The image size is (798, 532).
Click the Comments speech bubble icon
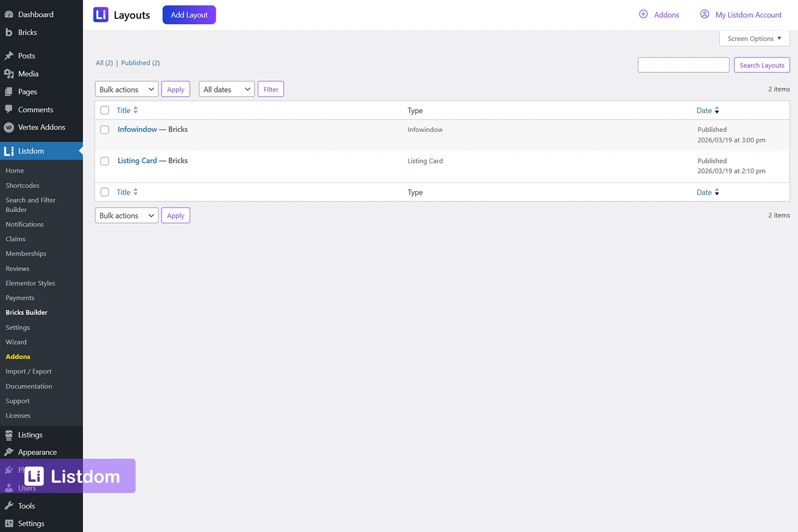(9, 110)
